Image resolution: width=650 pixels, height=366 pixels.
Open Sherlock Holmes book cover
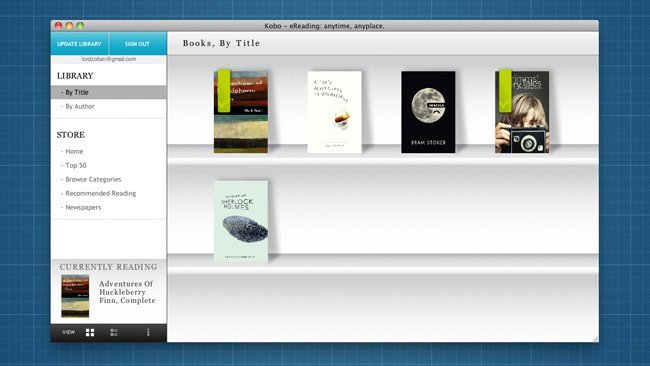[x=241, y=221]
